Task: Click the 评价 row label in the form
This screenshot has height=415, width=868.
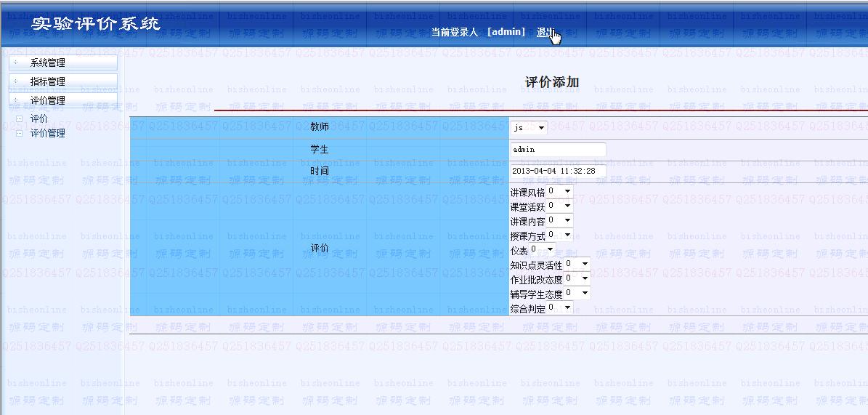Action: point(320,249)
